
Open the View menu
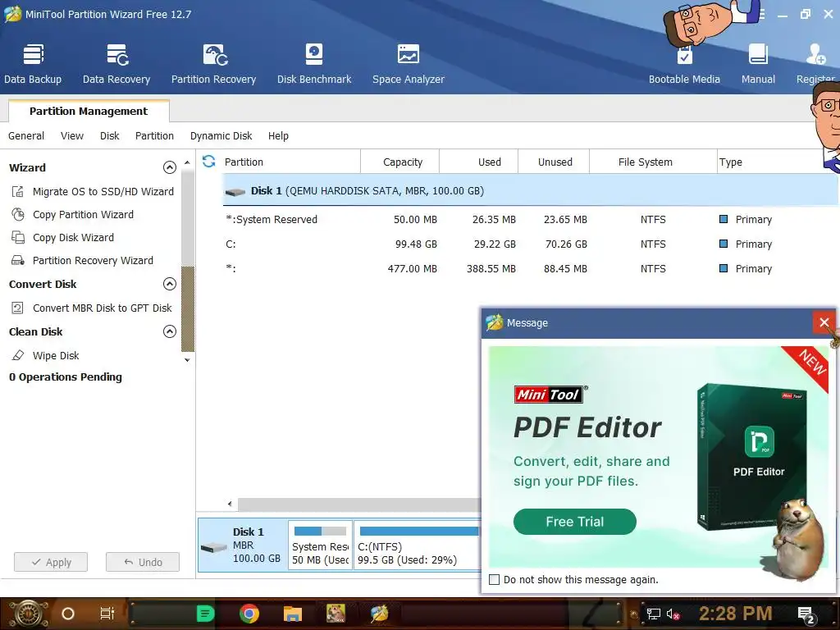click(72, 135)
